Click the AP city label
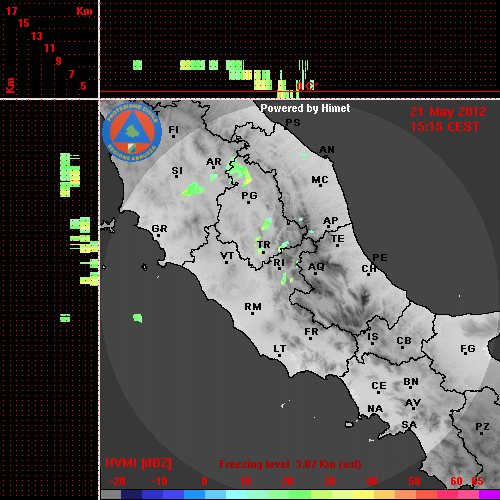Image resolution: width=500 pixels, height=500 pixels. 330,221
